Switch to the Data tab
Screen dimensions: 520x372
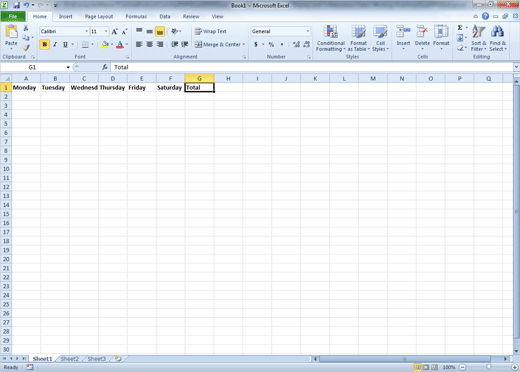[x=165, y=16]
